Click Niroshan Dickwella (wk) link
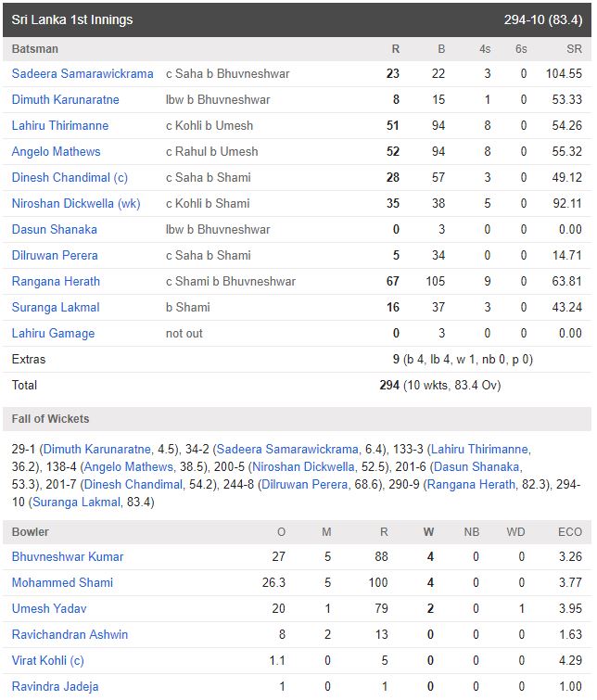 tap(76, 204)
